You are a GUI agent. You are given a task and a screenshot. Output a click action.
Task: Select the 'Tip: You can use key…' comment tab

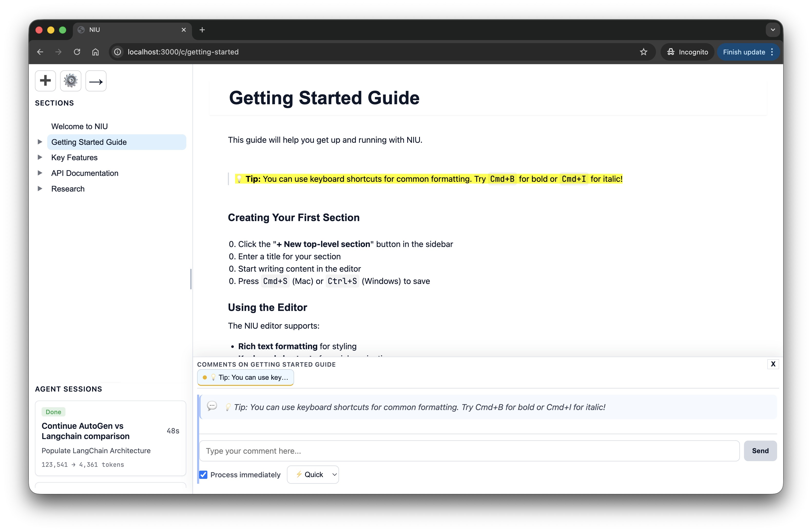pos(245,377)
